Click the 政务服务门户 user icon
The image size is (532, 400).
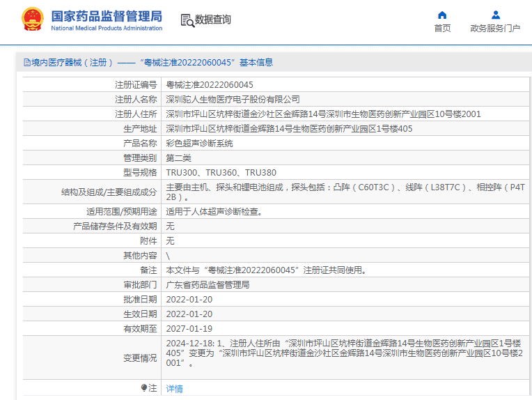496,15
